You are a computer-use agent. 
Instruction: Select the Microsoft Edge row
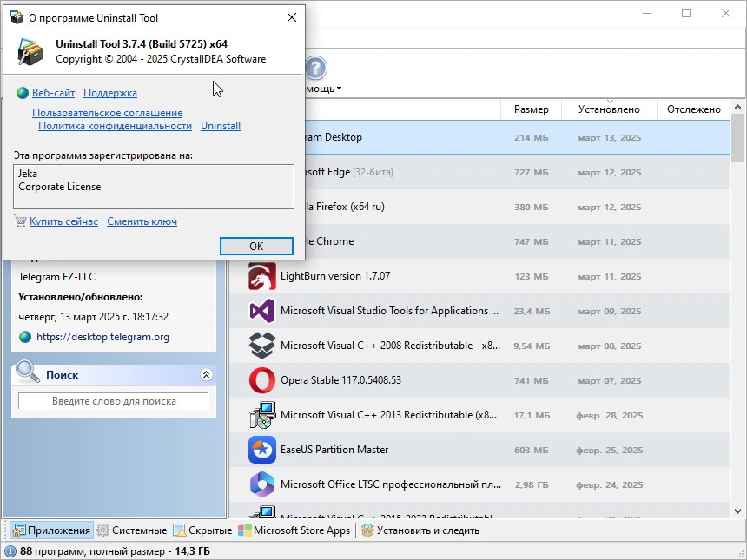tap(479, 172)
